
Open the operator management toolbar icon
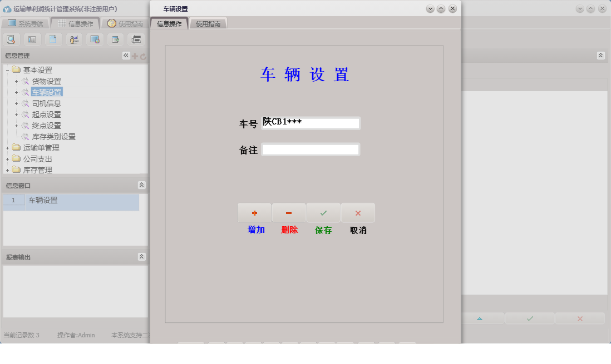(73, 39)
